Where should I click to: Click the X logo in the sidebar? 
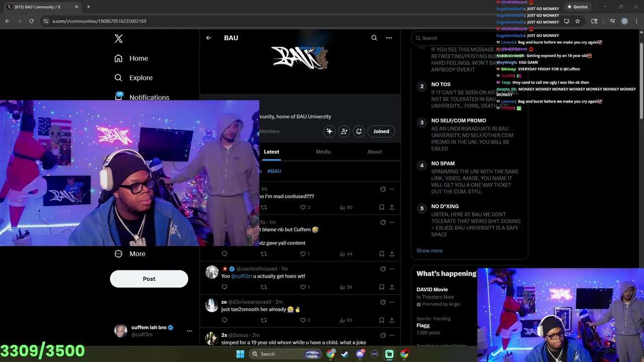pos(118,39)
